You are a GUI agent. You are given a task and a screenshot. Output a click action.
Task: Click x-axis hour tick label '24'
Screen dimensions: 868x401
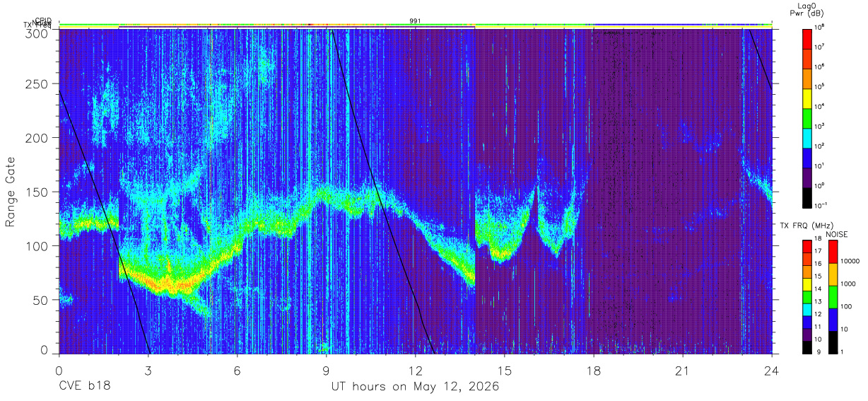(x=771, y=371)
